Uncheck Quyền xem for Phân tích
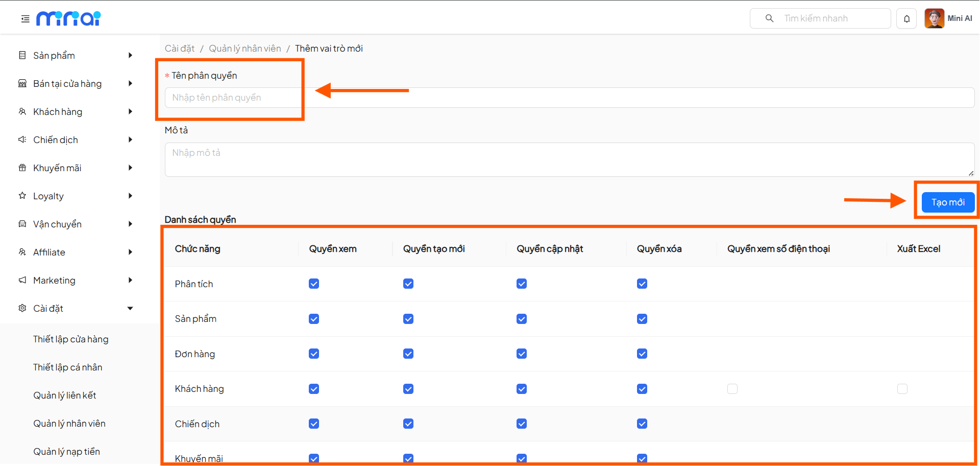Image resolution: width=980 pixels, height=466 pixels. 313,284
